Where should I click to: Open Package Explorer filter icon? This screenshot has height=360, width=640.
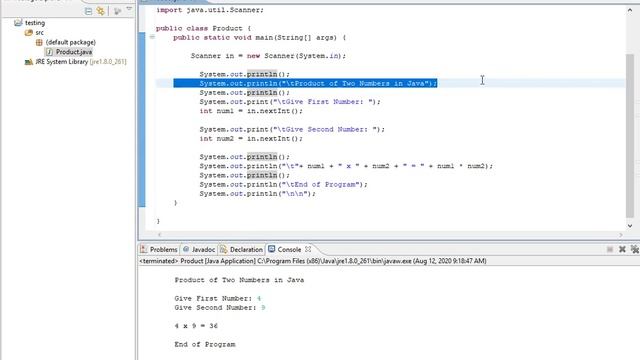point(118,11)
